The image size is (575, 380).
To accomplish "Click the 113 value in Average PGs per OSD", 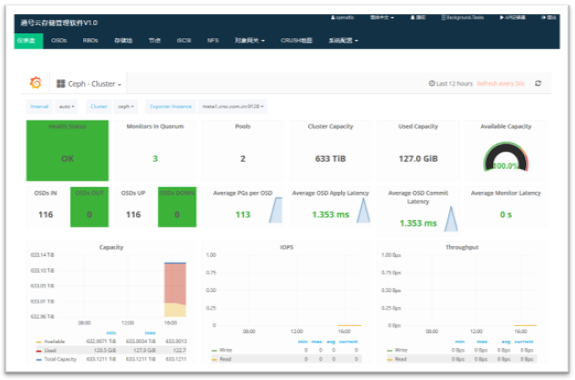I will (x=243, y=214).
